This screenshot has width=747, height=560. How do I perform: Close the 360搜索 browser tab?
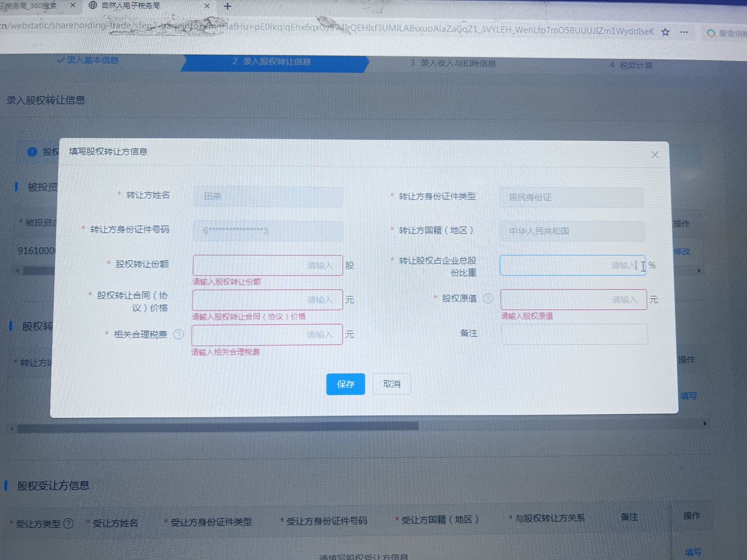coord(73,5)
